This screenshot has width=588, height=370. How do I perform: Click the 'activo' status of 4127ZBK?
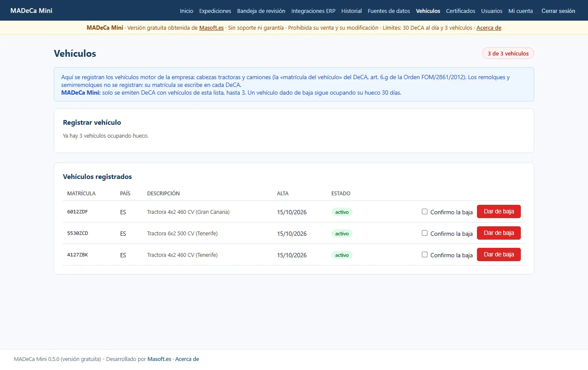(342, 255)
